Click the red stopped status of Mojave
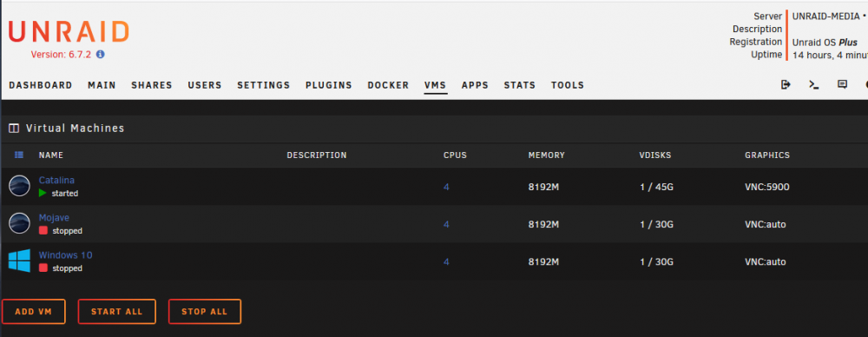The width and height of the screenshot is (868, 337). [x=61, y=230]
